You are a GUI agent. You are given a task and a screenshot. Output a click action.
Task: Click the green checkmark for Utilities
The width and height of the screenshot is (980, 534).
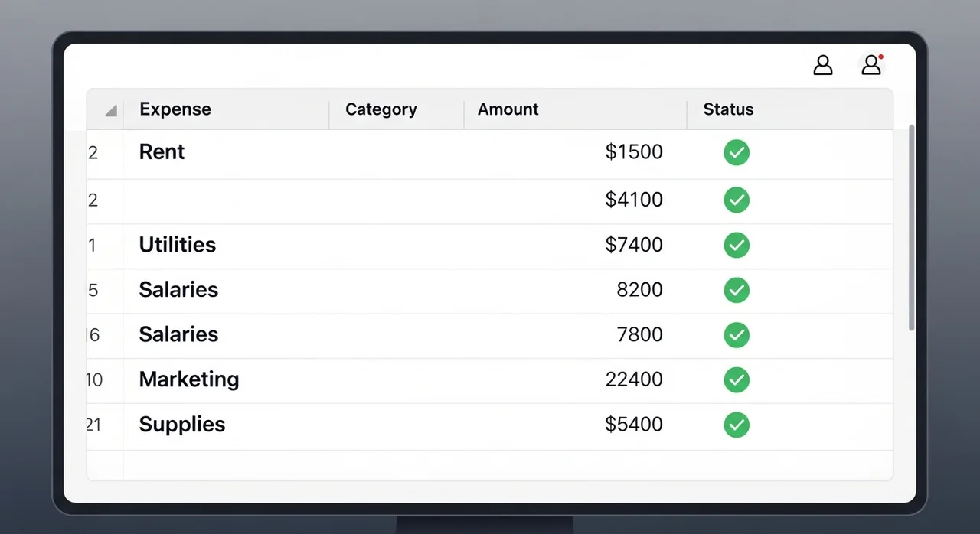(x=737, y=245)
